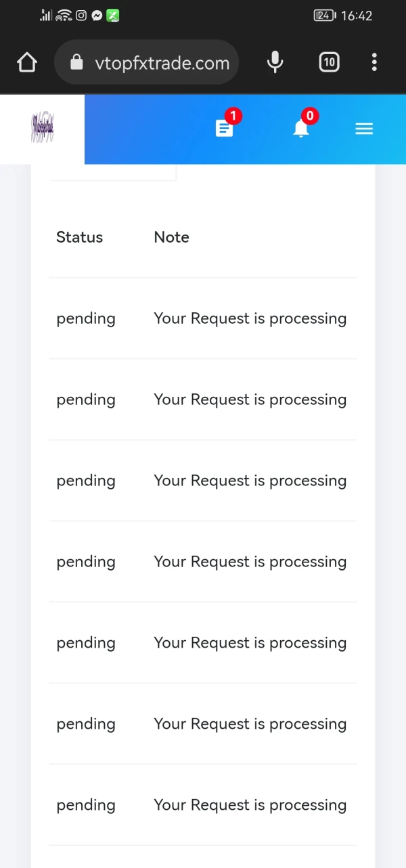Tap the fourth row's processing note
Viewport: 406px width, 868px height.
click(250, 562)
